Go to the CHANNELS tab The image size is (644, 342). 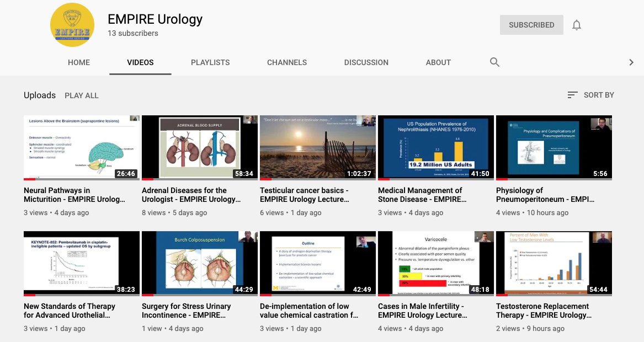coord(287,62)
